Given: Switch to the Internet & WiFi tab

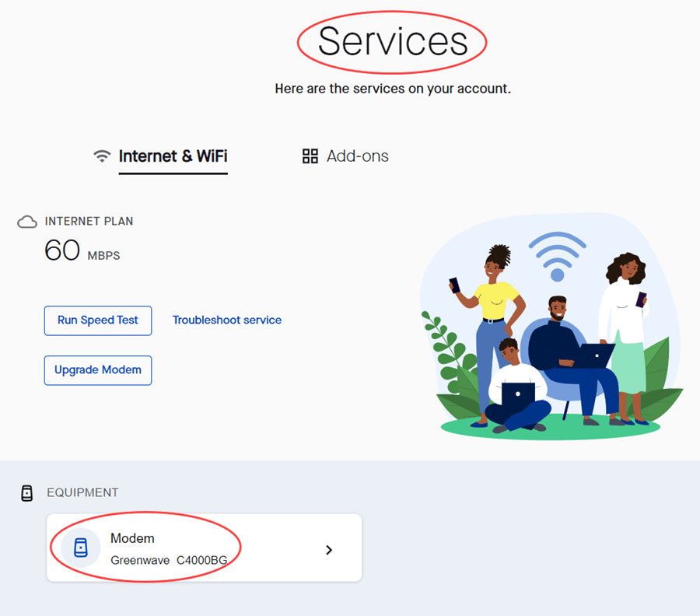Looking at the screenshot, I should 173,156.
